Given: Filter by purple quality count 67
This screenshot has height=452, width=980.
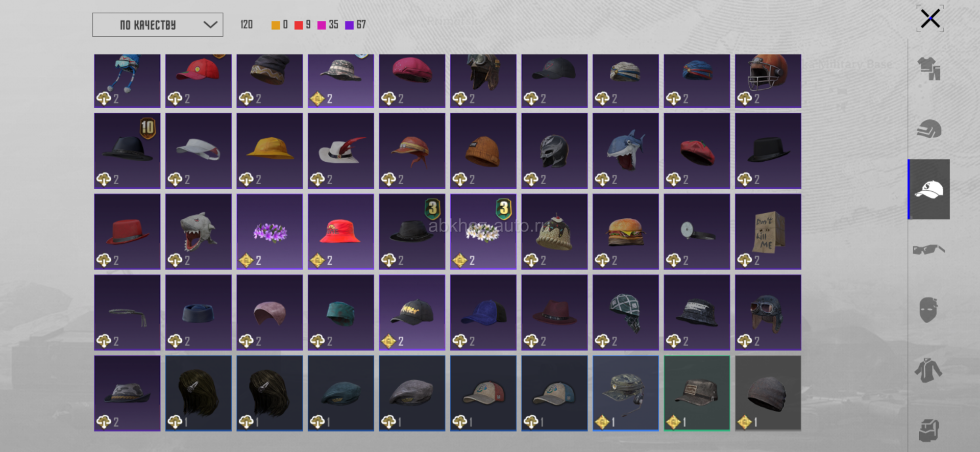Looking at the screenshot, I should click(x=355, y=24).
